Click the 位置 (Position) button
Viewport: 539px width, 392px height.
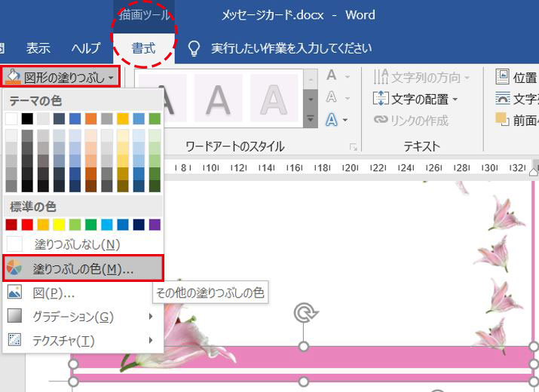click(516, 77)
